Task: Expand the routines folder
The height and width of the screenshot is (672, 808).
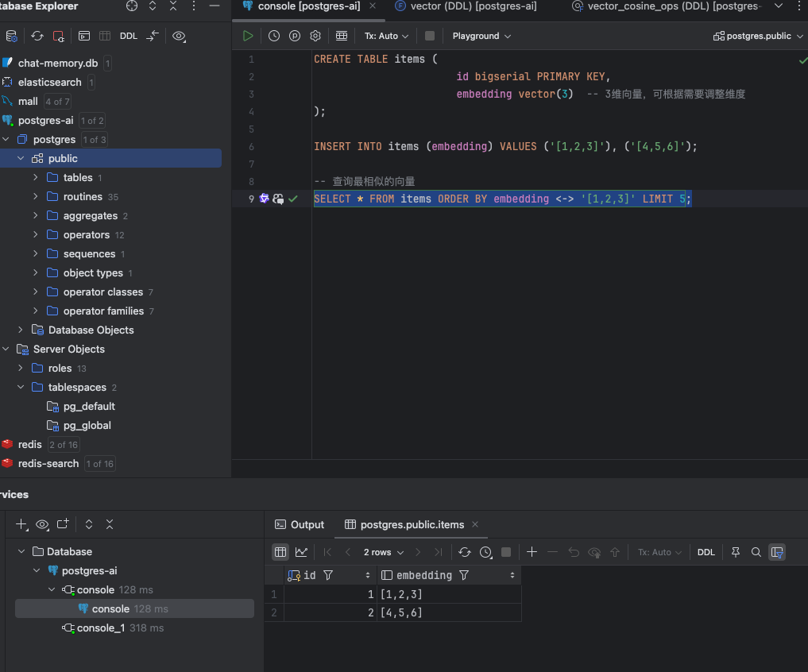Action: (x=36, y=196)
